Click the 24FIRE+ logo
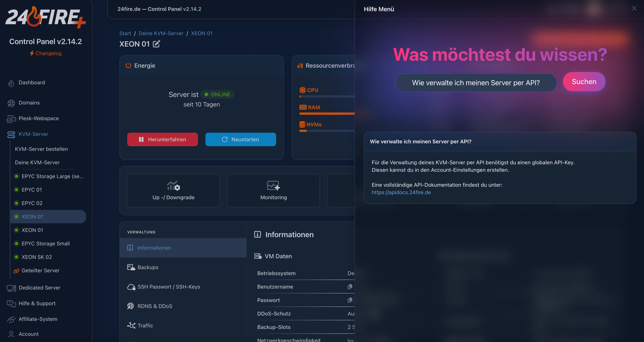The height and width of the screenshot is (342, 644). click(x=45, y=17)
